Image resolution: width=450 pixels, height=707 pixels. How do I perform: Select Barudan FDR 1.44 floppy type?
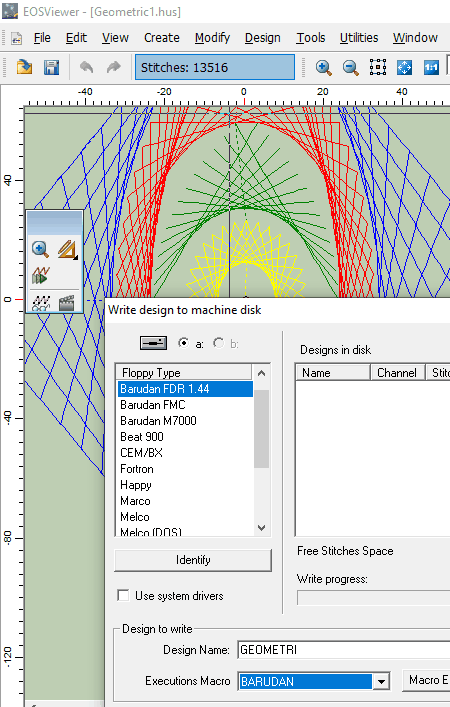[x=185, y=389]
